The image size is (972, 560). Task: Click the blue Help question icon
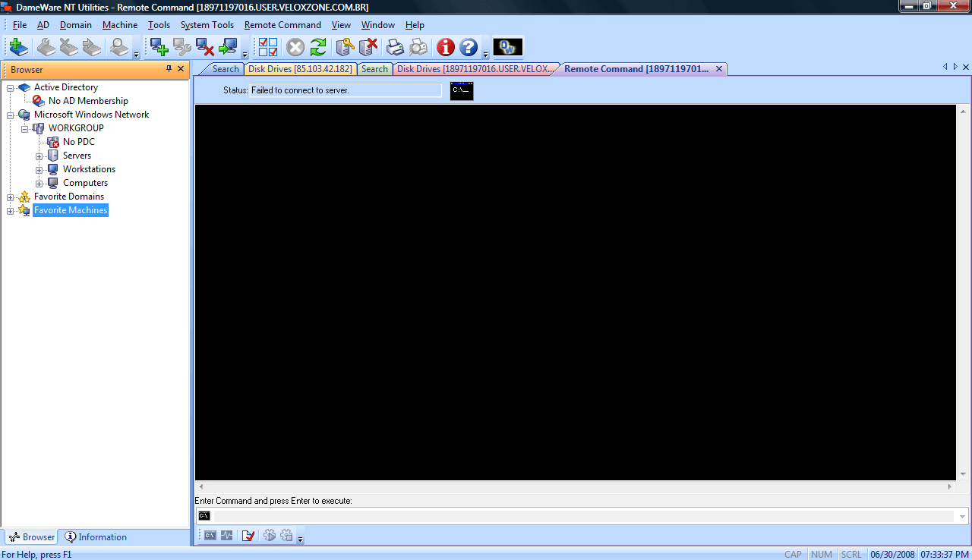click(x=469, y=48)
